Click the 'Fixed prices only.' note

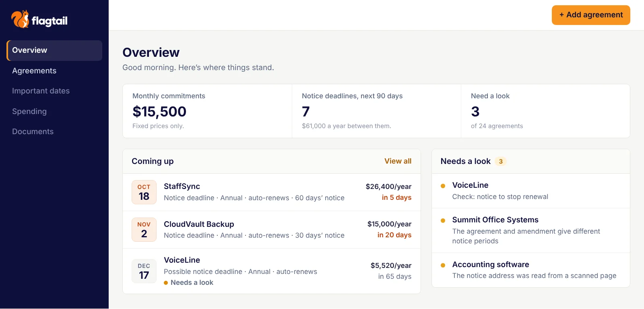[158, 126]
